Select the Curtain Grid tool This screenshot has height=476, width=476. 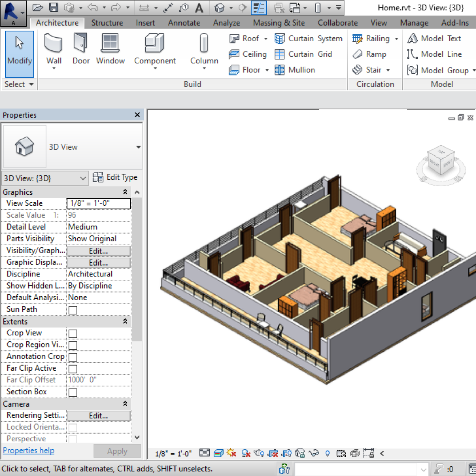coord(303,54)
